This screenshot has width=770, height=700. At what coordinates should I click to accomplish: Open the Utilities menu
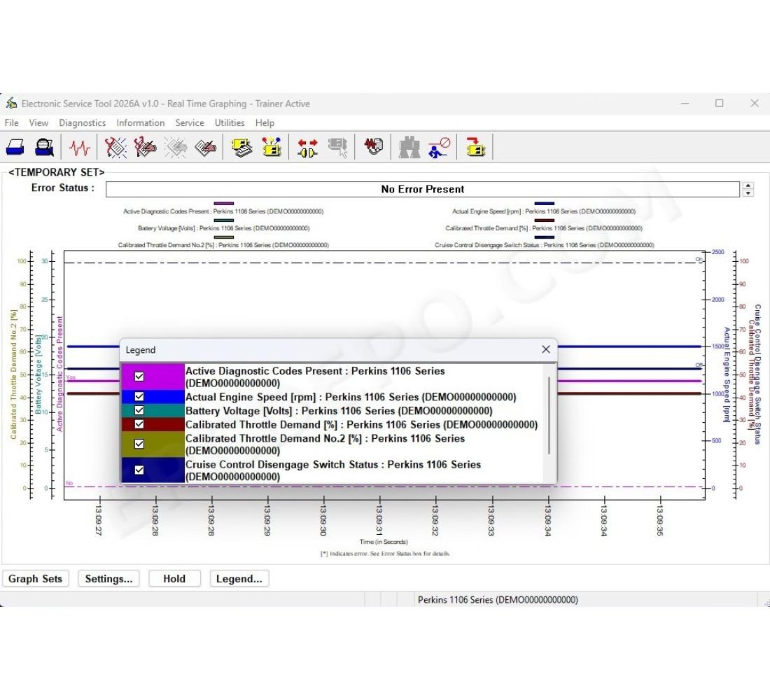pyautogui.click(x=230, y=122)
